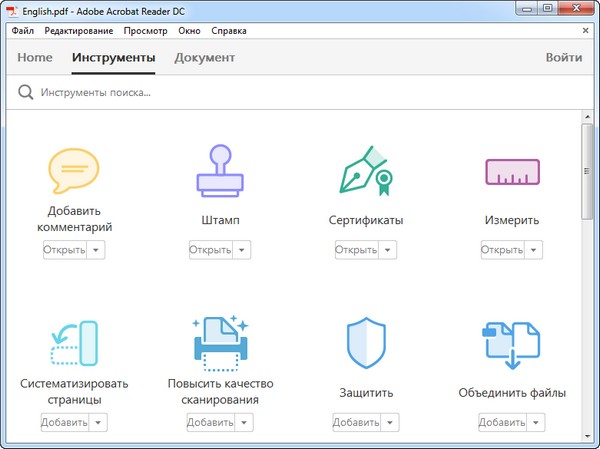Screen dimensions: 600x449
Task: Expand dropdown arrow under Добавить комментарий
Action: 97,250
